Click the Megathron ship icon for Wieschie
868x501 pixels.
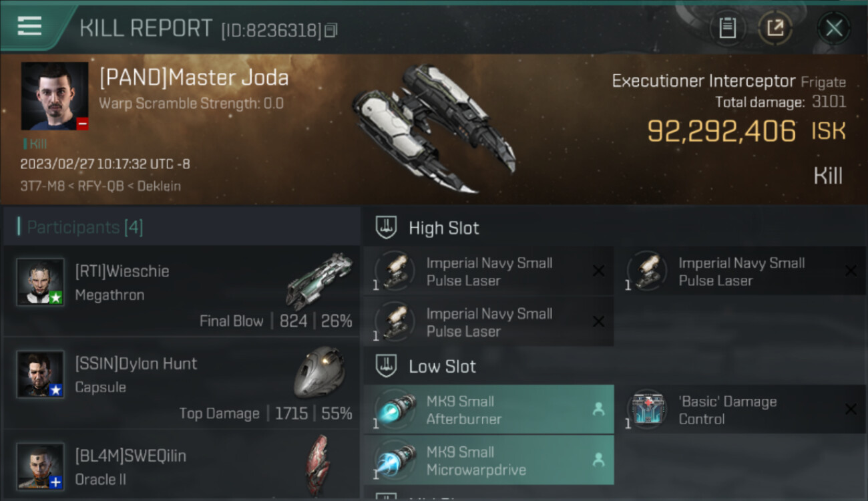pos(319,282)
